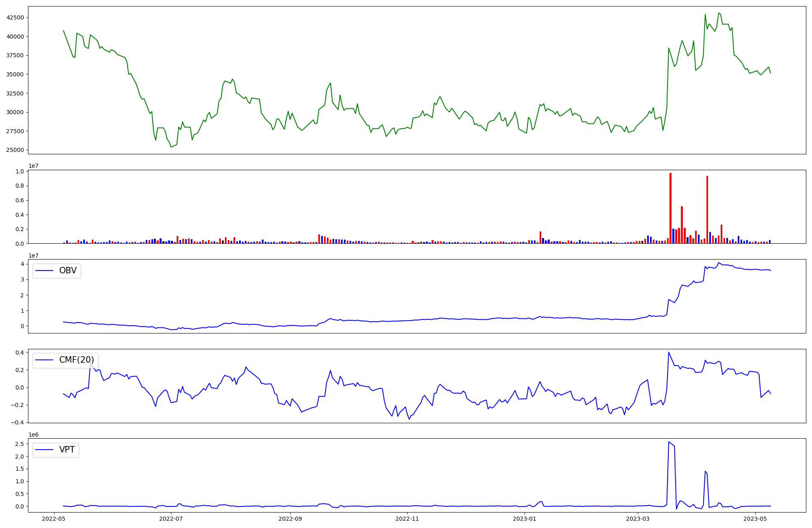The image size is (812, 528).
Task: Click the 2022-07 date tick label
Action: [x=171, y=519]
